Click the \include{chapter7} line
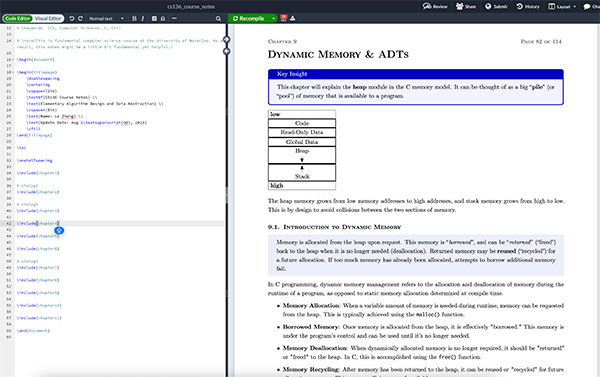 (38, 268)
